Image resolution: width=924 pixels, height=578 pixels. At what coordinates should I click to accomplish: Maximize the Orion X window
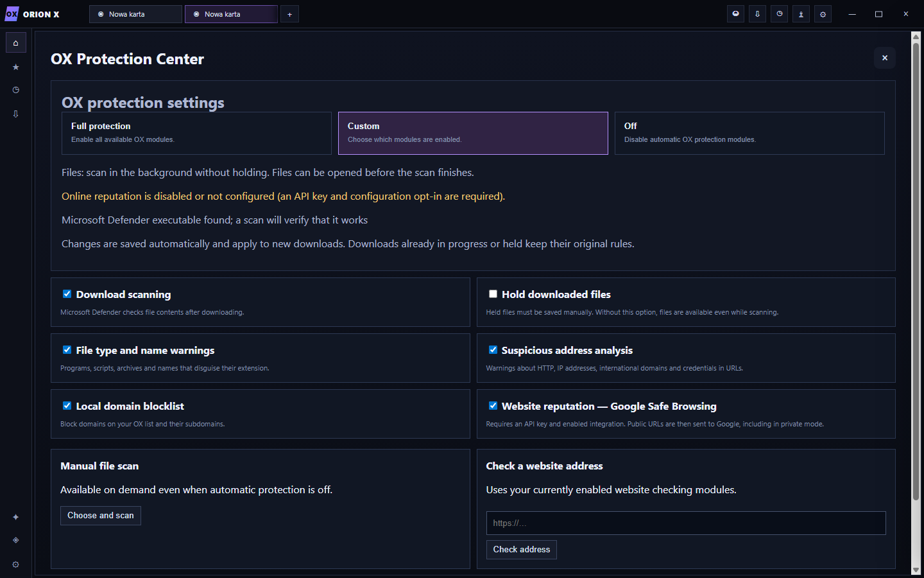pos(879,14)
